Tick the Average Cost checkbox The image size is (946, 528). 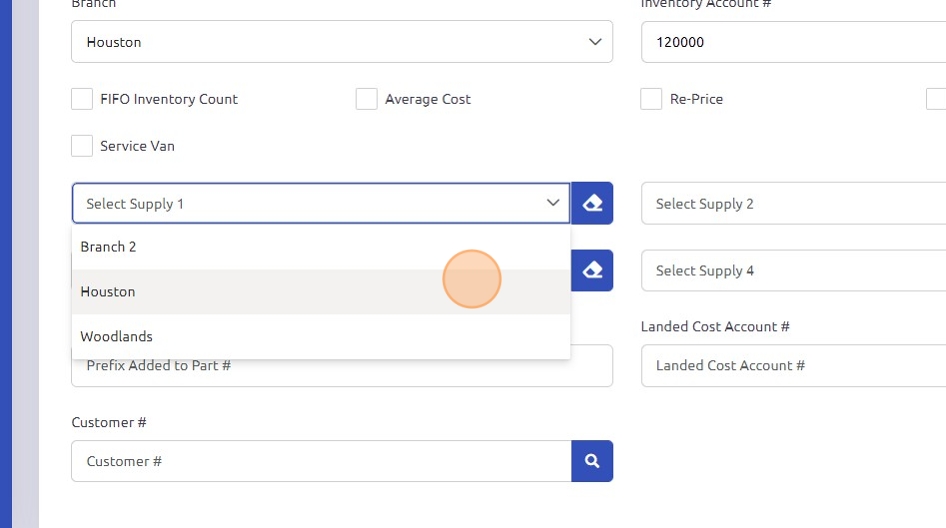367,99
